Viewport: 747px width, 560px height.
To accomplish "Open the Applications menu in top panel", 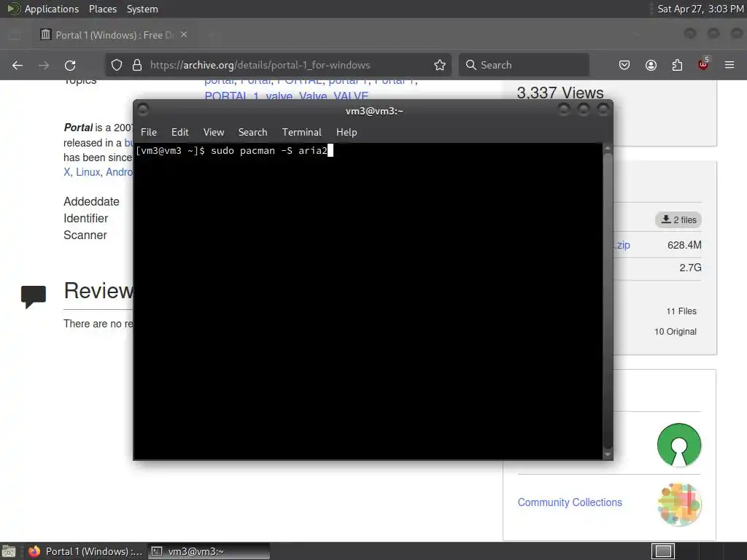I will click(52, 9).
